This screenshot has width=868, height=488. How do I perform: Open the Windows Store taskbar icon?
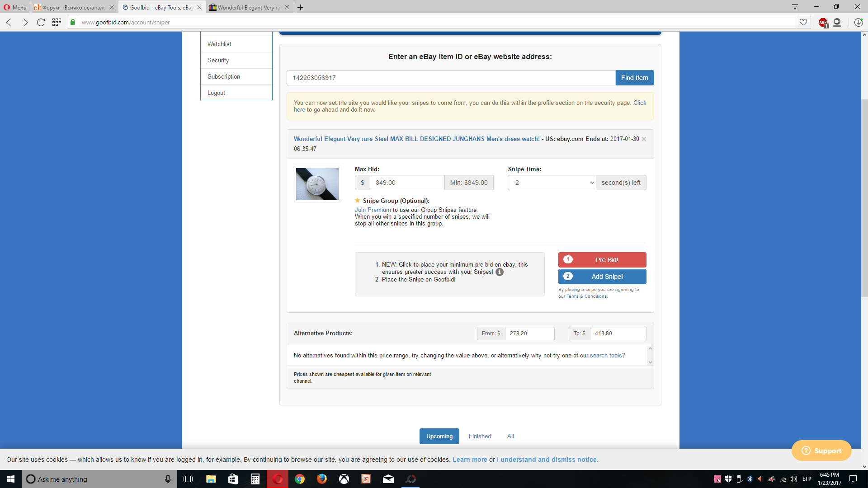point(233,479)
